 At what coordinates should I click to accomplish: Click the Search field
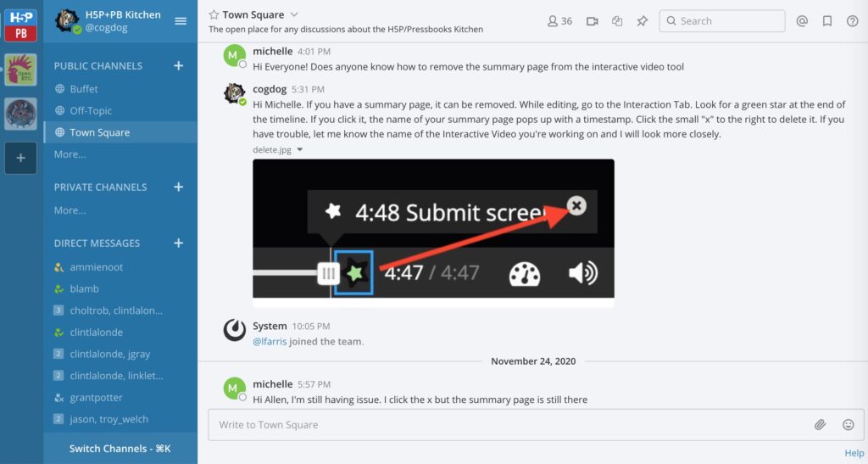click(722, 21)
